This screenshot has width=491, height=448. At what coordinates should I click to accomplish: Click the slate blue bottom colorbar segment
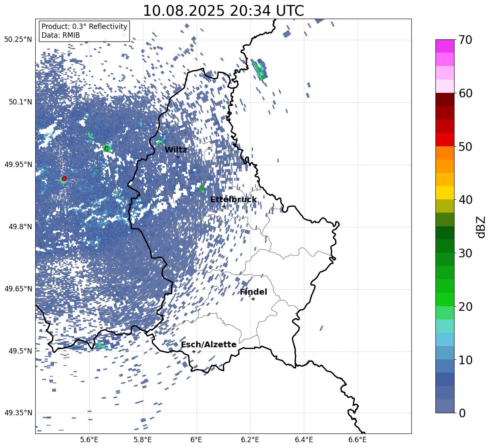point(445,406)
